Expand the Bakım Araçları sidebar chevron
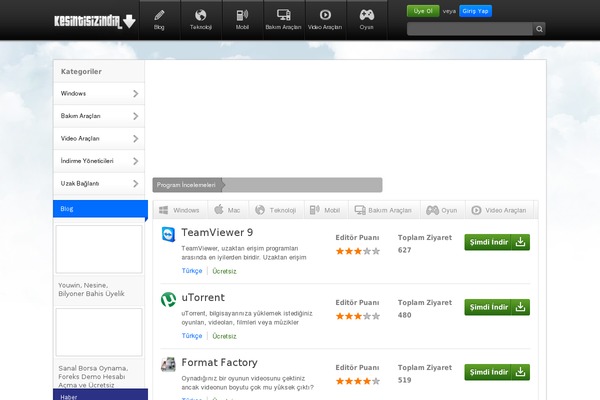 point(135,116)
